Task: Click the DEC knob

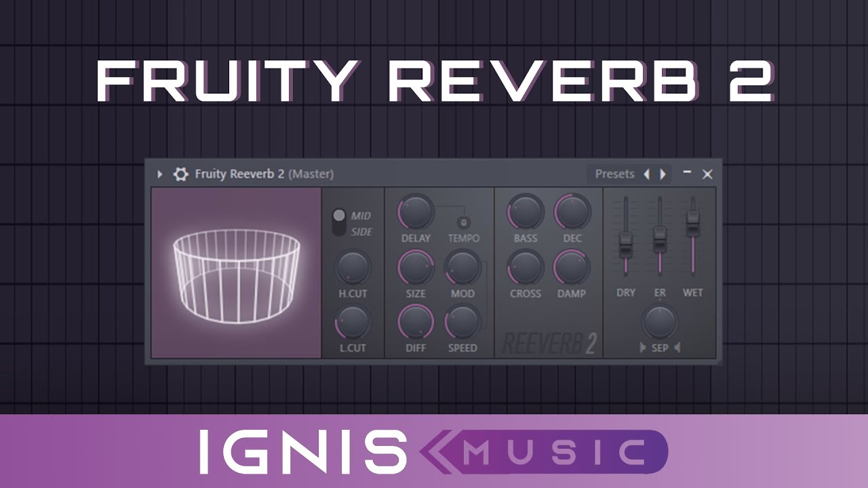Action: click(x=572, y=211)
